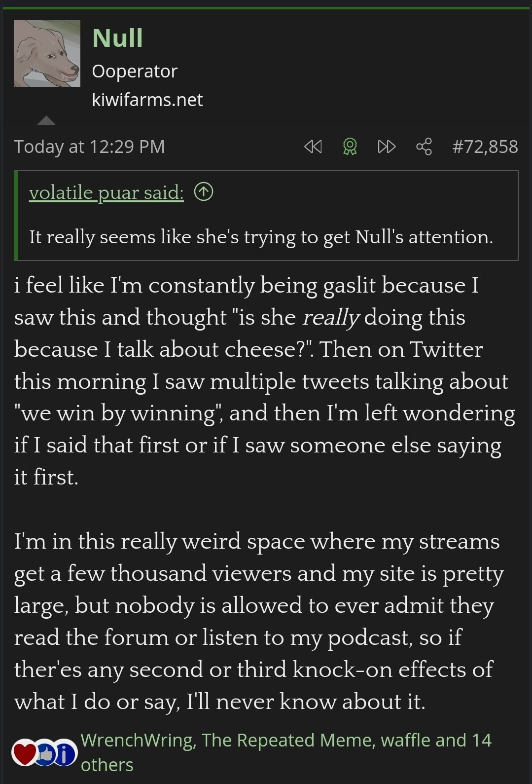Click the blue thumbs-up reaction icon

(46, 753)
